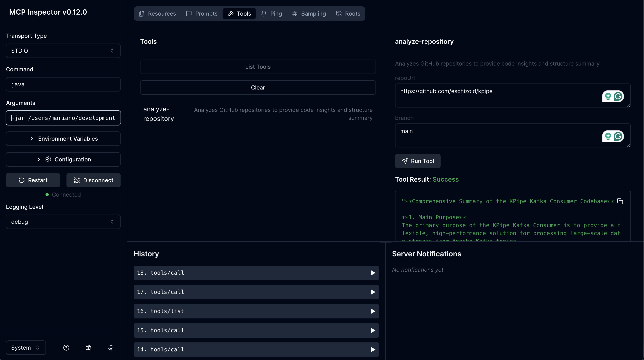Switch to the Resources tab
The image size is (644, 360).
(158, 14)
